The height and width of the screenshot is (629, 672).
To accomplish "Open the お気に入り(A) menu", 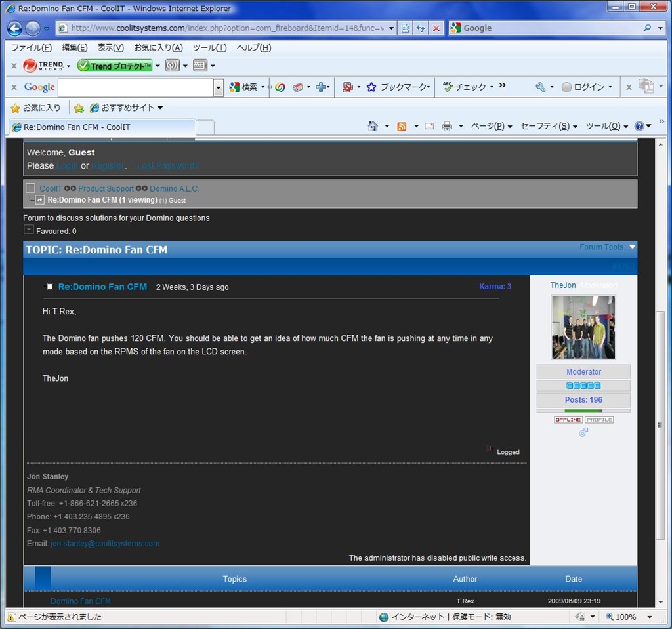I will click(158, 48).
